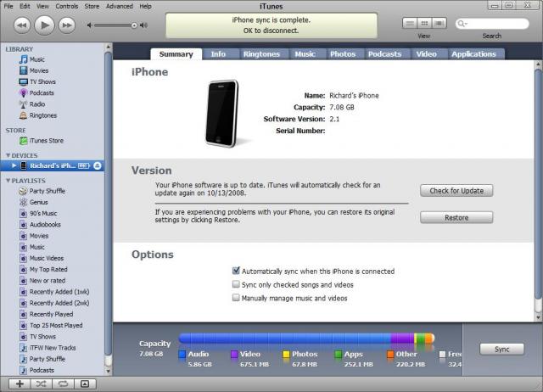543x392 pixels.
Task: Switch to list view button
Action: coord(410,23)
